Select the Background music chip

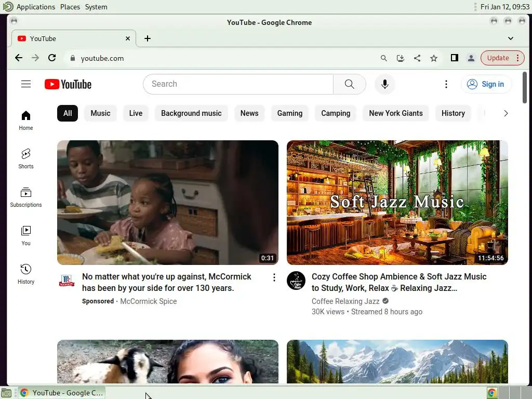coord(191,113)
